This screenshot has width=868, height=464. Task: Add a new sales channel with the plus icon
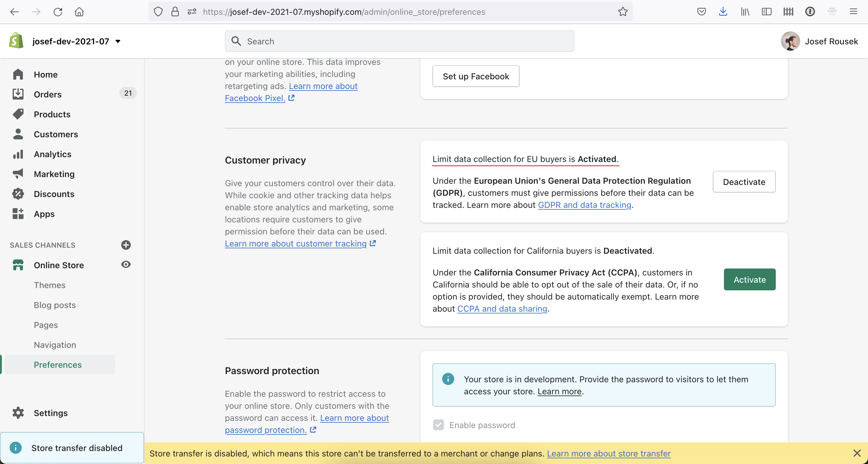tap(126, 245)
